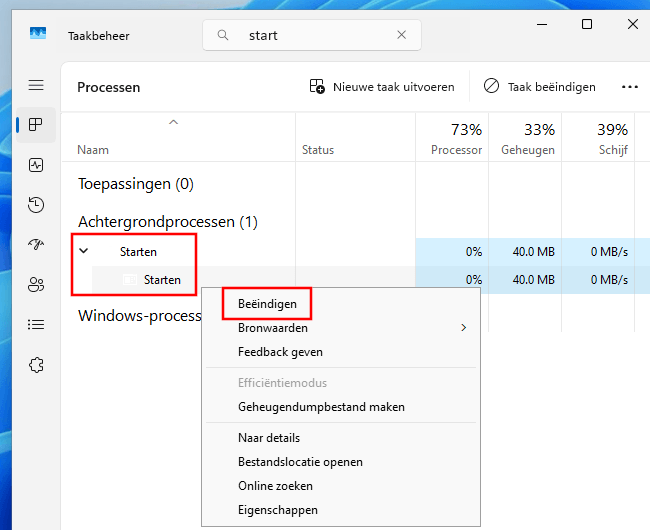This screenshot has width=650, height=530.
Task: Open the Startup apps sidebar icon
Action: coord(36,244)
